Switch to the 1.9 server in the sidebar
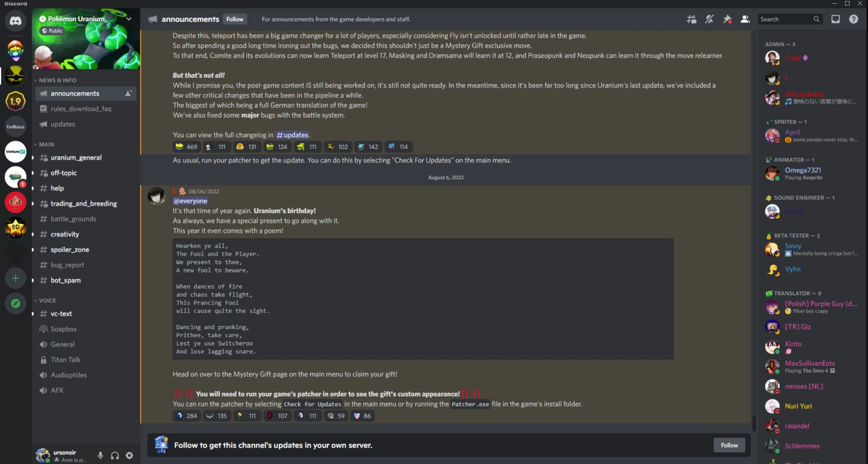The height and width of the screenshot is (464, 868). (x=15, y=101)
